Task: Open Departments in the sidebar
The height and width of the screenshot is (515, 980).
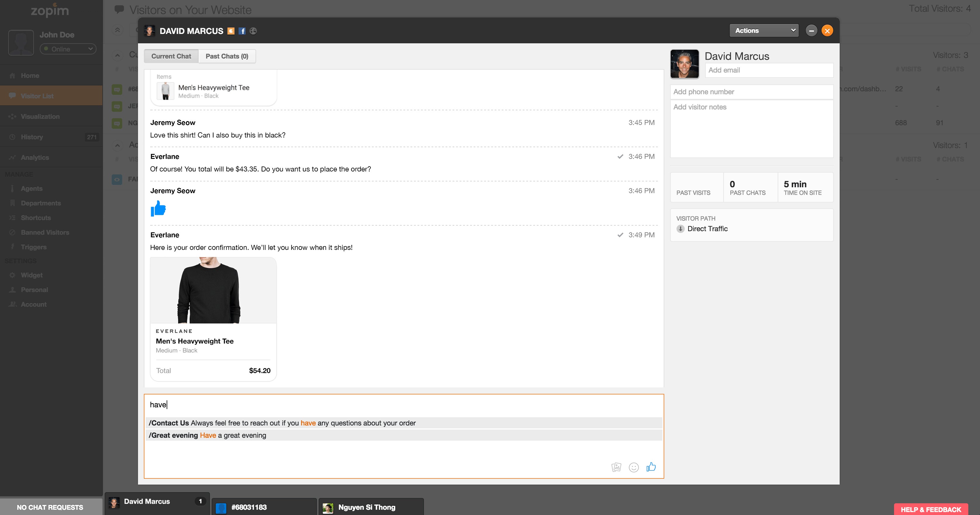Action: 41,203
